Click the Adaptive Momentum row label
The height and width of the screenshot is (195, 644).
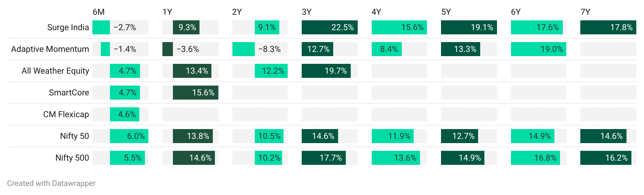(50, 49)
